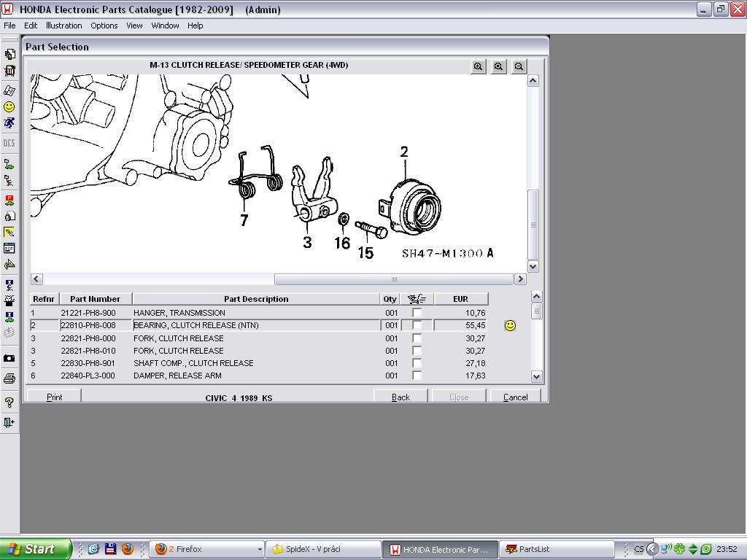The height and width of the screenshot is (560, 747).
Task: Click the question mark help icon
Action: (9, 402)
